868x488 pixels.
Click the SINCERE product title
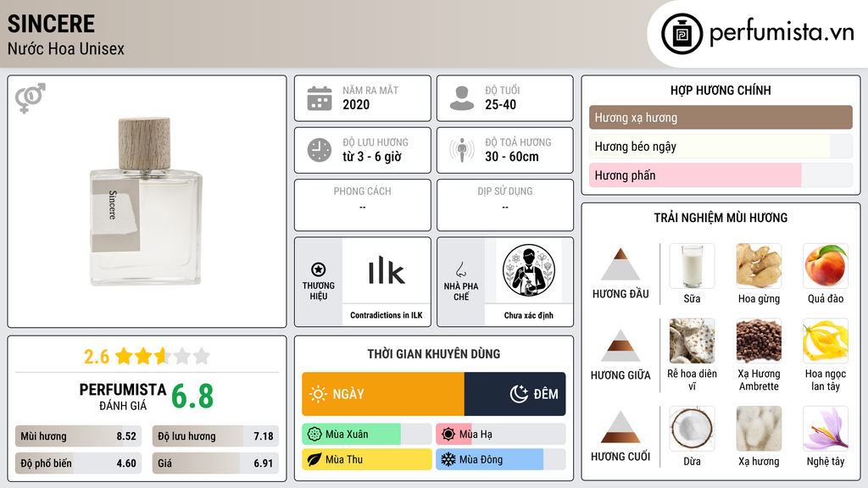coord(51,24)
